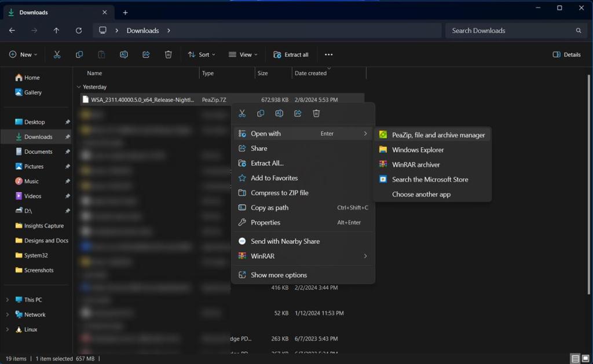Open the View dropdown
Screen dimensions: 593x364
coord(243,54)
